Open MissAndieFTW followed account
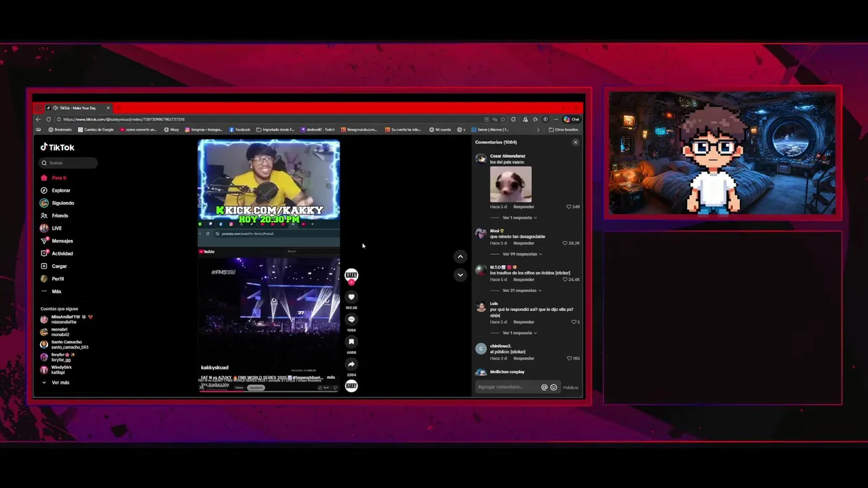Image resolution: width=868 pixels, height=488 pixels. click(x=66, y=319)
